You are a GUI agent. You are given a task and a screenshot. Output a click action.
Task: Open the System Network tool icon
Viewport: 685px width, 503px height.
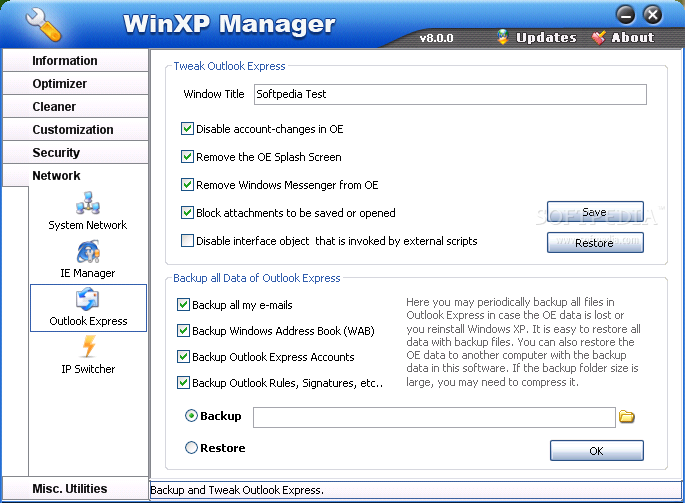coord(88,202)
